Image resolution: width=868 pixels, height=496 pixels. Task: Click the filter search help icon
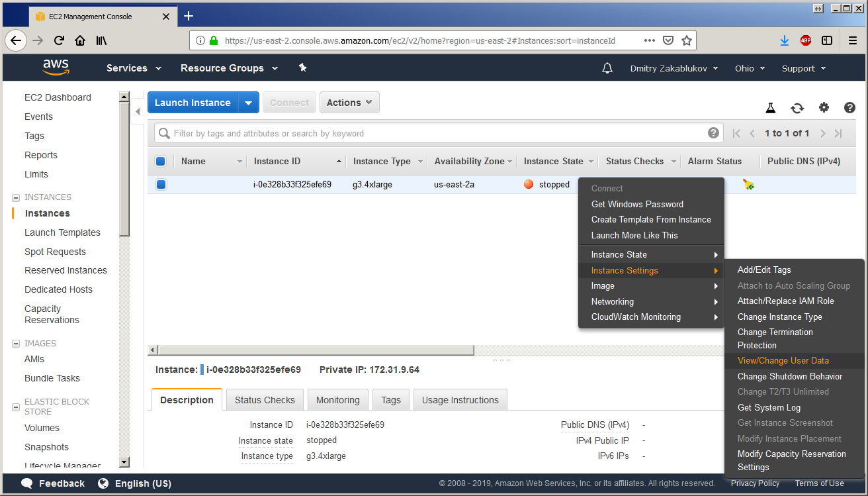coord(713,132)
